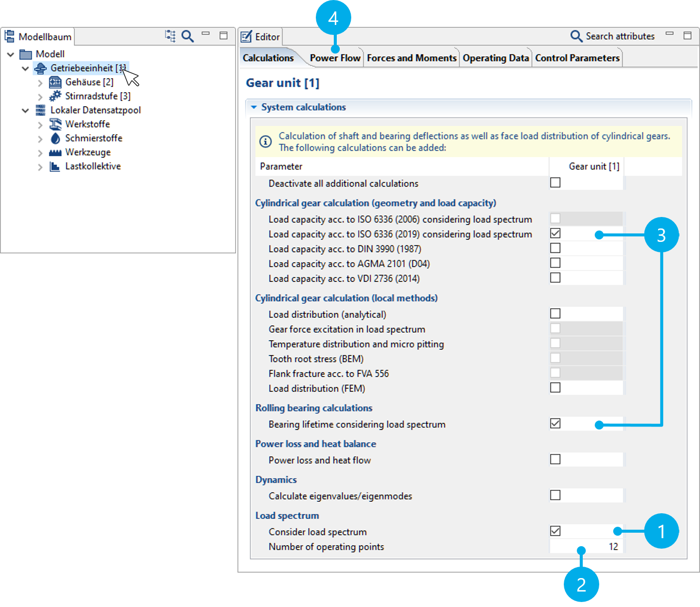Click the Modellbaum panel icon

pyautogui.click(x=9, y=36)
